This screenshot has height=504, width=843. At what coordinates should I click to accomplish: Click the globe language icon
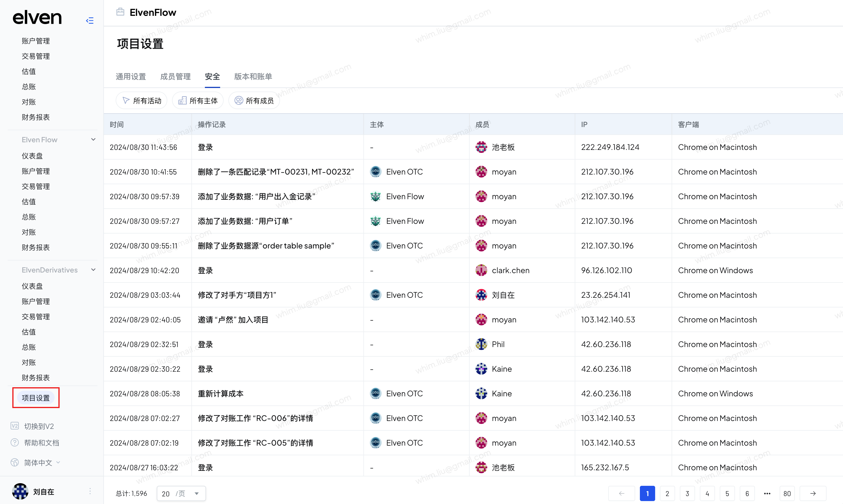[x=15, y=463]
